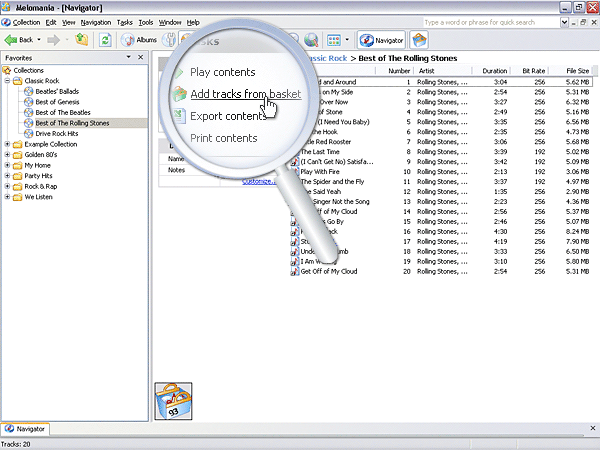The width and height of the screenshot is (600, 450).
Task: Click the grey Forward arrow icon
Action: 54,40
